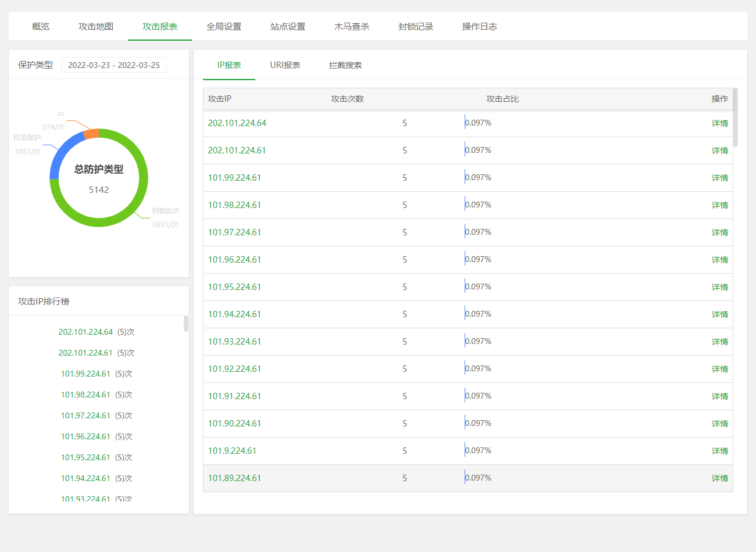The image size is (756, 552).
Task: Click the date range field 2022-03-23 - 2022-03-25
Action: coord(114,65)
